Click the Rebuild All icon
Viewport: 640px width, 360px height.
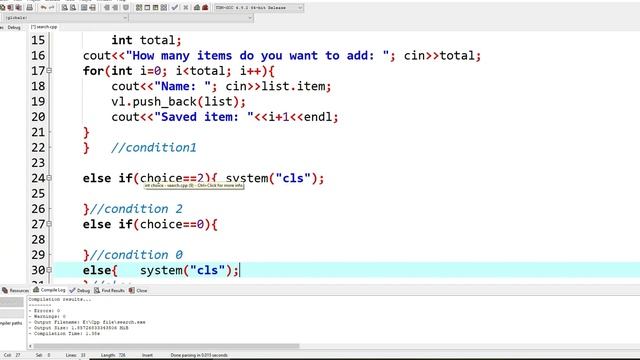click(164, 8)
